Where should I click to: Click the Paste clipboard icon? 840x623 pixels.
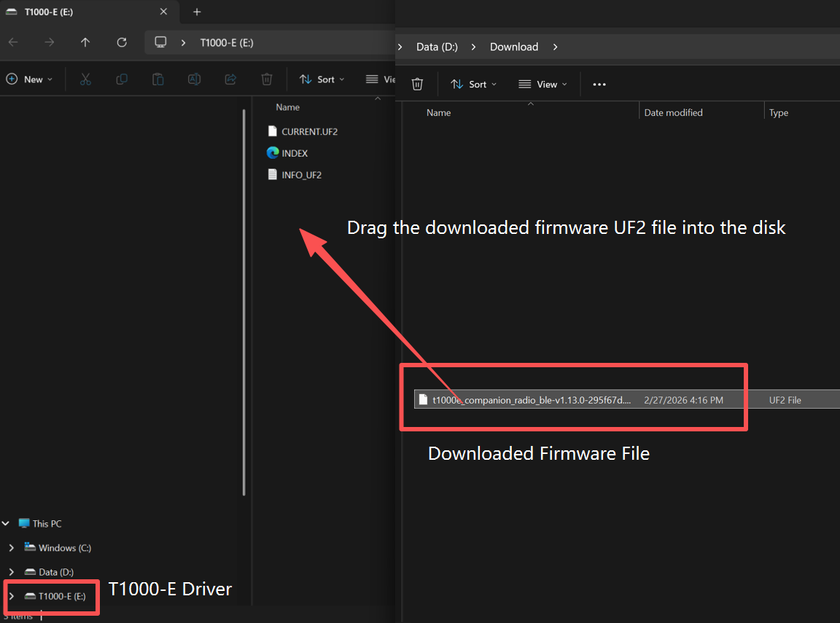click(x=157, y=79)
